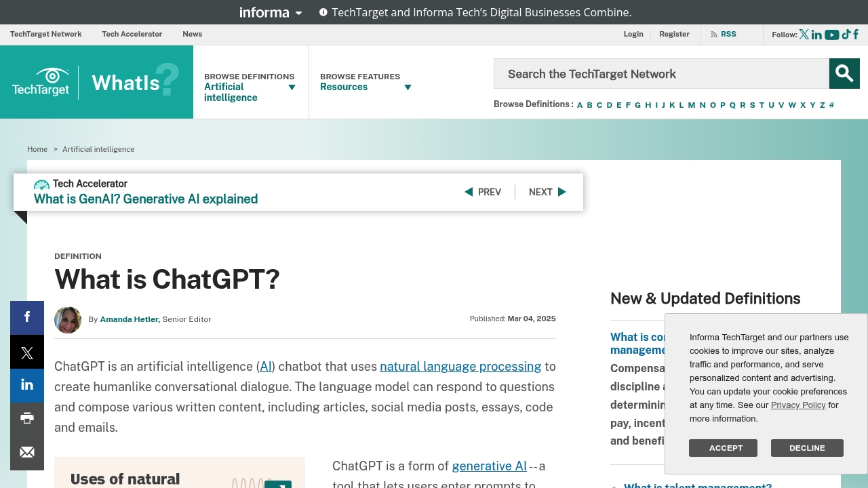Browse definitions starting with letter G
868x488 pixels.
(637, 105)
